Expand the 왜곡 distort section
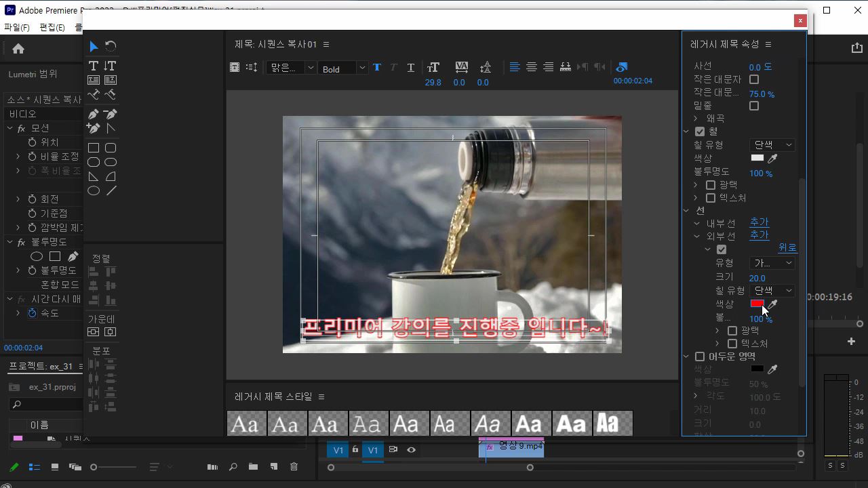The image size is (868, 488). point(695,119)
